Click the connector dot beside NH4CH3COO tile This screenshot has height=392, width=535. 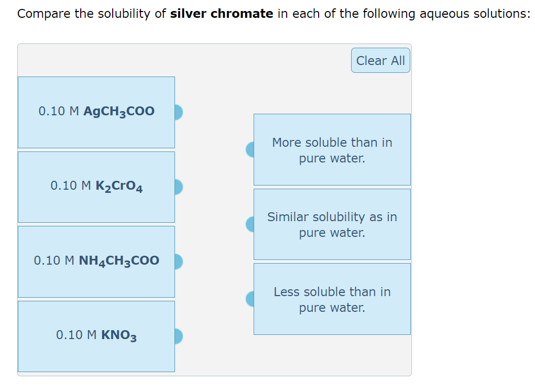pos(178,262)
